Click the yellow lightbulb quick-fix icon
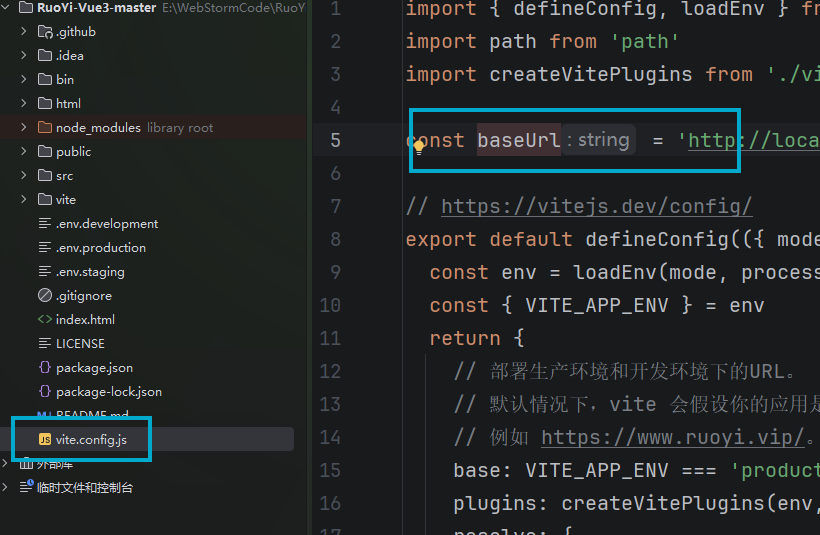 pyautogui.click(x=419, y=148)
